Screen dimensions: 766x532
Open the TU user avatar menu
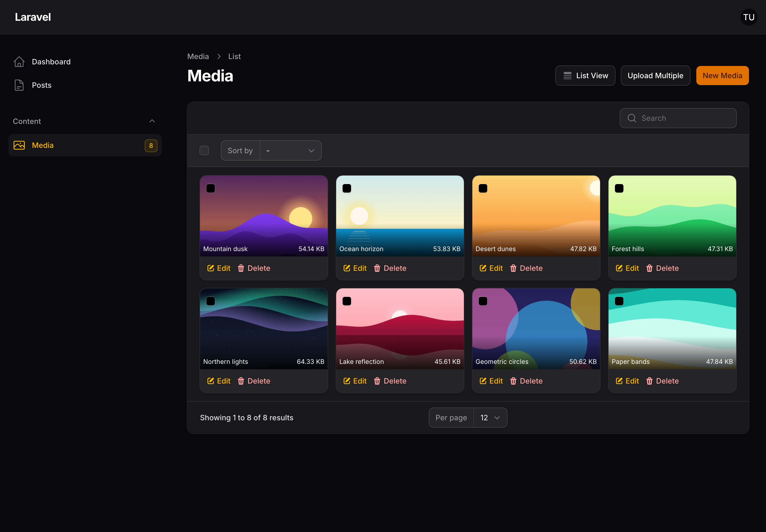coord(749,17)
